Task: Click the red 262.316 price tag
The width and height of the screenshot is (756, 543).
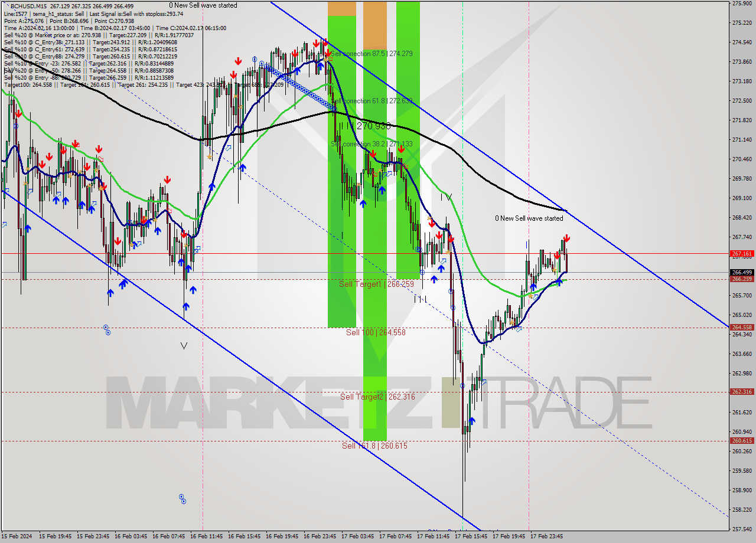Action: 742,392
